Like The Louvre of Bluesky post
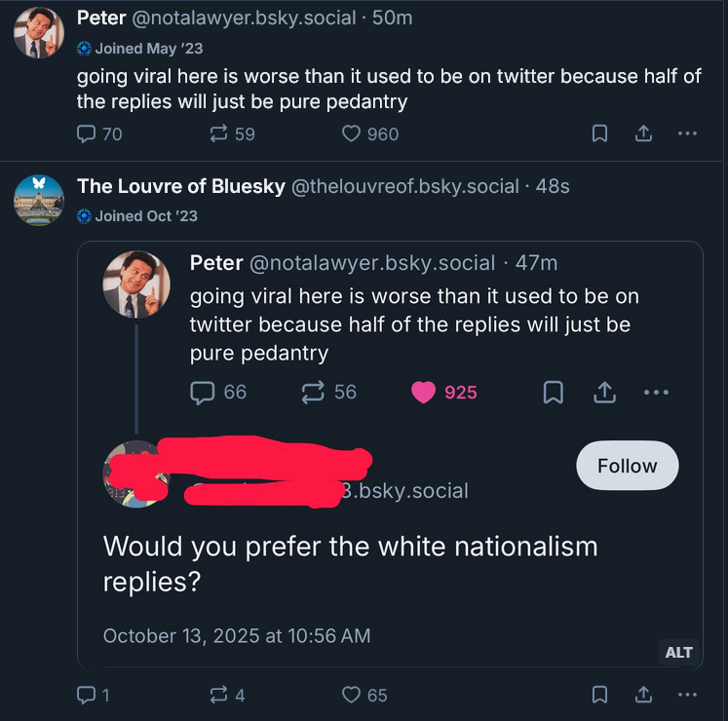Image resolution: width=728 pixels, height=721 pixels. pyautogui.click(x=353, y=695)
